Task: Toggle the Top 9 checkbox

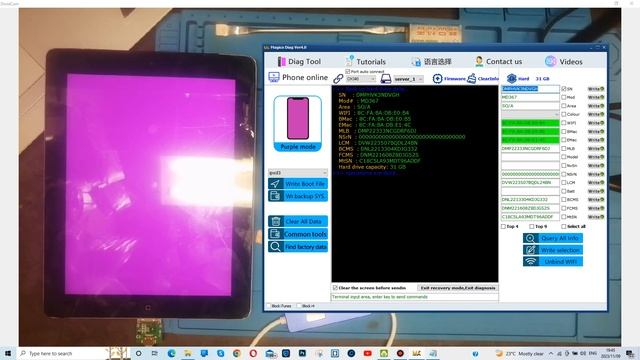Action: (x=531, y=226)
